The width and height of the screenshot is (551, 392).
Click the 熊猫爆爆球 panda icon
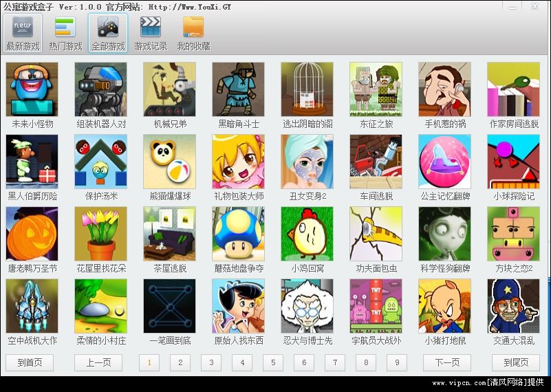[170, 160]
